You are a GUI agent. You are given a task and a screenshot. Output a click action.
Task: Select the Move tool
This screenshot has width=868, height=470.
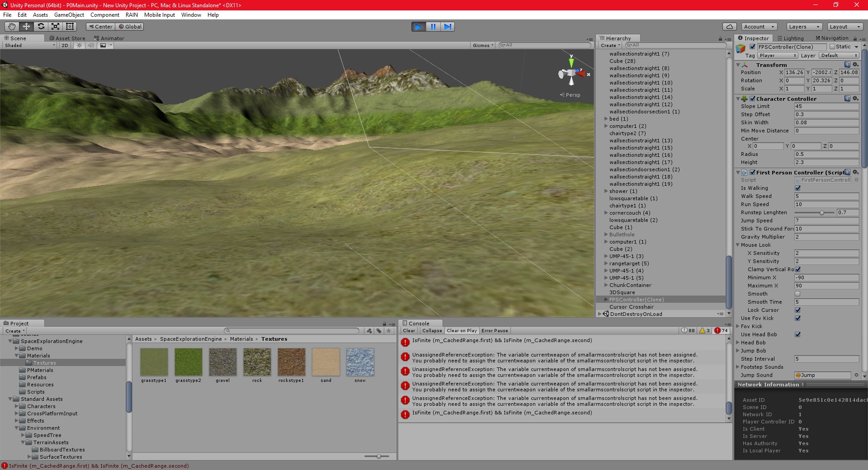coord(26,27)
